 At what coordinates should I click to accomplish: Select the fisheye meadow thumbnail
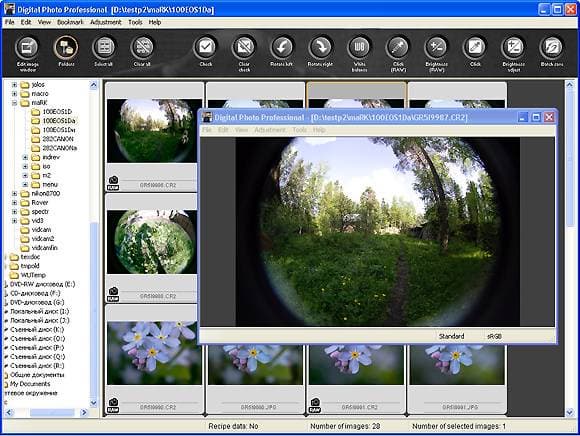click(x=152, y=131)
